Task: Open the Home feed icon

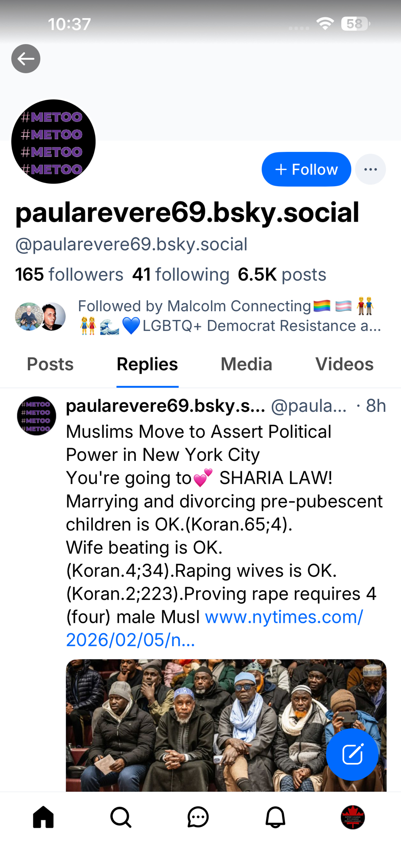Action: [x=43, y=817]
